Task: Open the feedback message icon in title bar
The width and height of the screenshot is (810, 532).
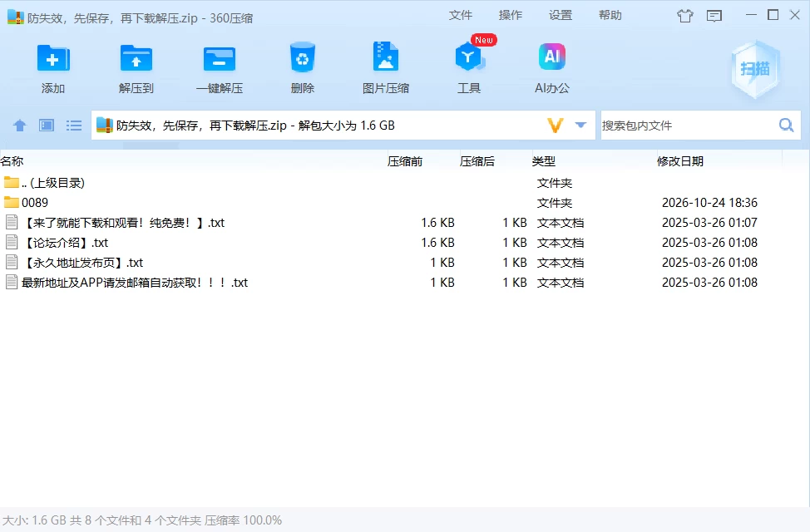Action: (x=714, y=16)
